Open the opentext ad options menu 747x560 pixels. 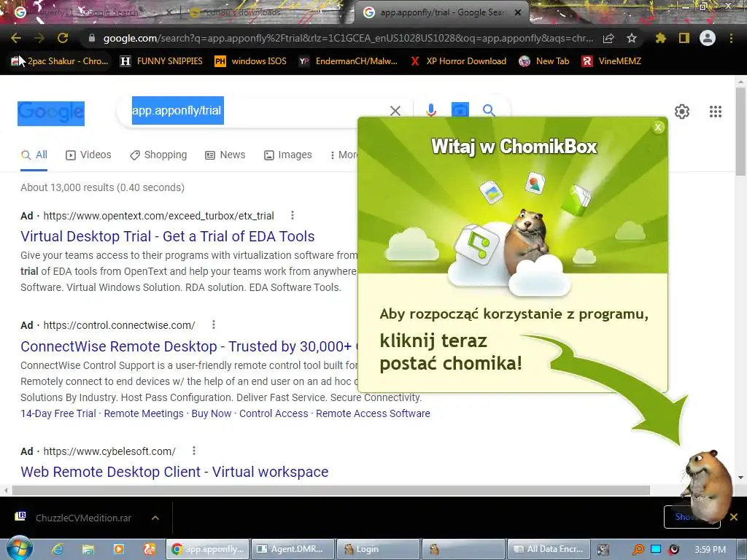[x=293, y=215]
